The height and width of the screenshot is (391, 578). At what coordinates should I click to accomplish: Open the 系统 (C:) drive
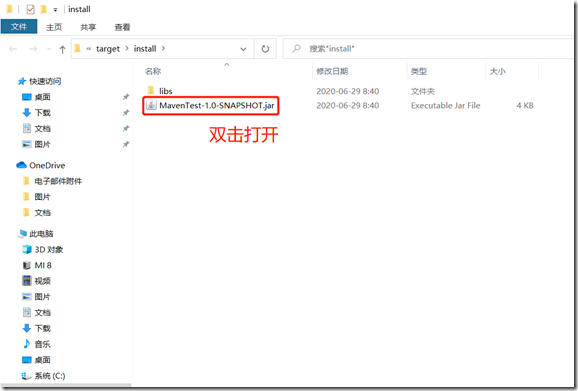pyautogui.click(x=50, y=376)
